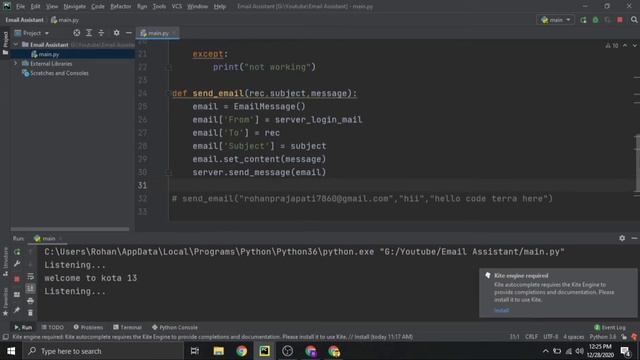The height and width of the screenshot is (360, 640).
Task: Click Email Assistant in navigation breadcrumb
Action: click(x=24, y=20)
